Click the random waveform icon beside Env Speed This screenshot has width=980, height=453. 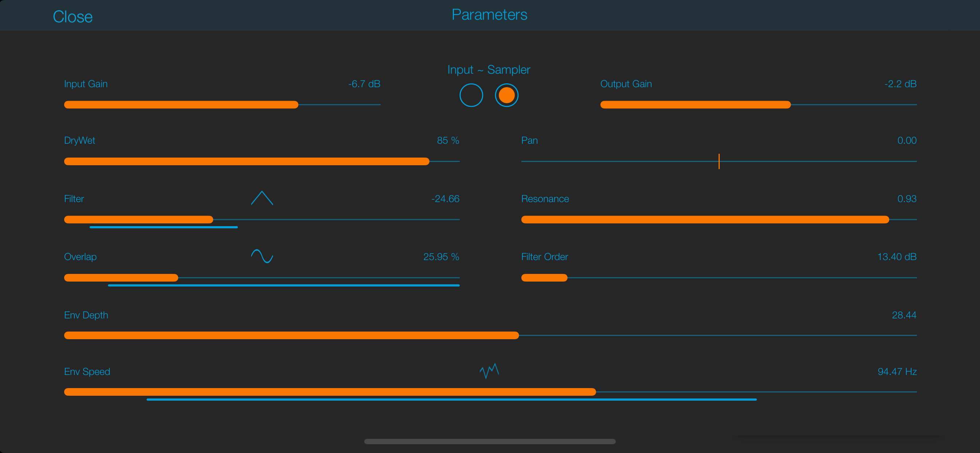pyautogui.click(x=489, y=371)
